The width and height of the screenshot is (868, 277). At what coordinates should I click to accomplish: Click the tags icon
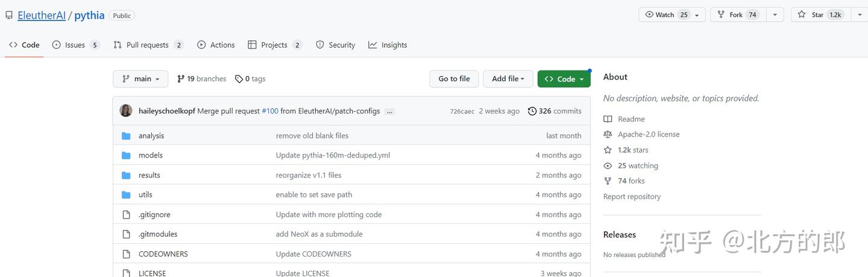239,79
